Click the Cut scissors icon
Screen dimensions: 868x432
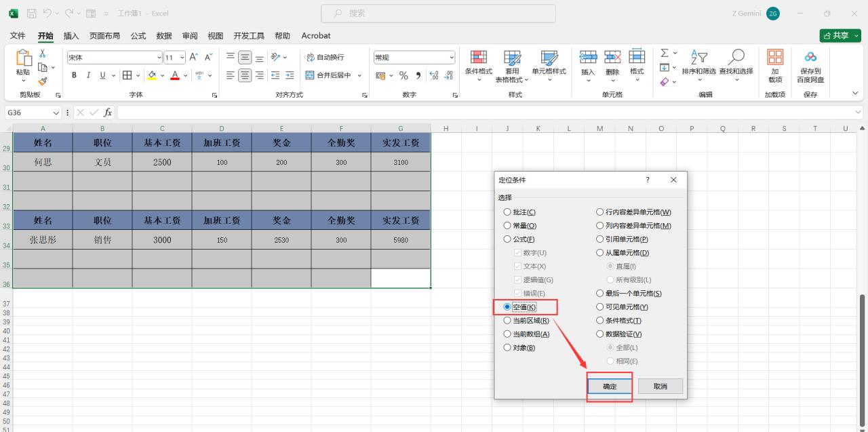coord(42,53)
